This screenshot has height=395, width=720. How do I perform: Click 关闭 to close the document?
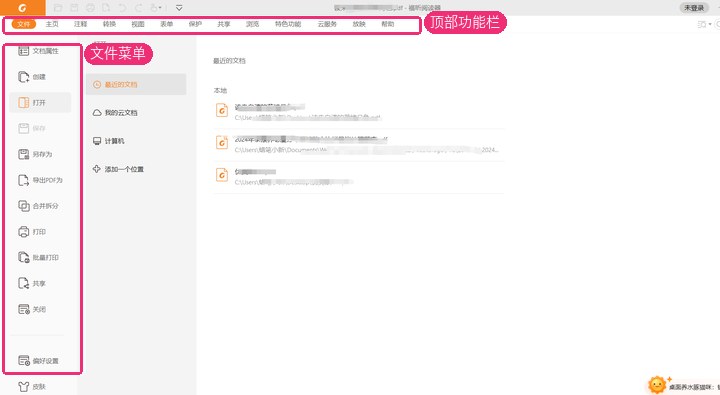32,309
